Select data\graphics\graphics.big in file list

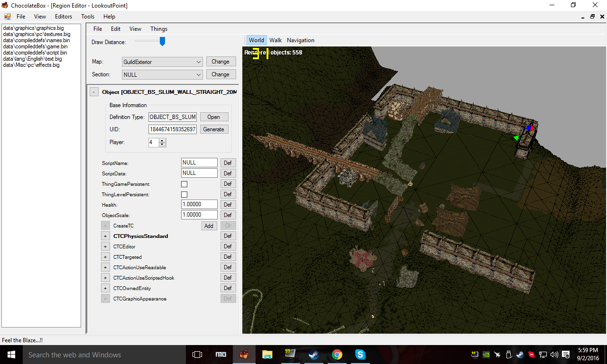(33, 28)
